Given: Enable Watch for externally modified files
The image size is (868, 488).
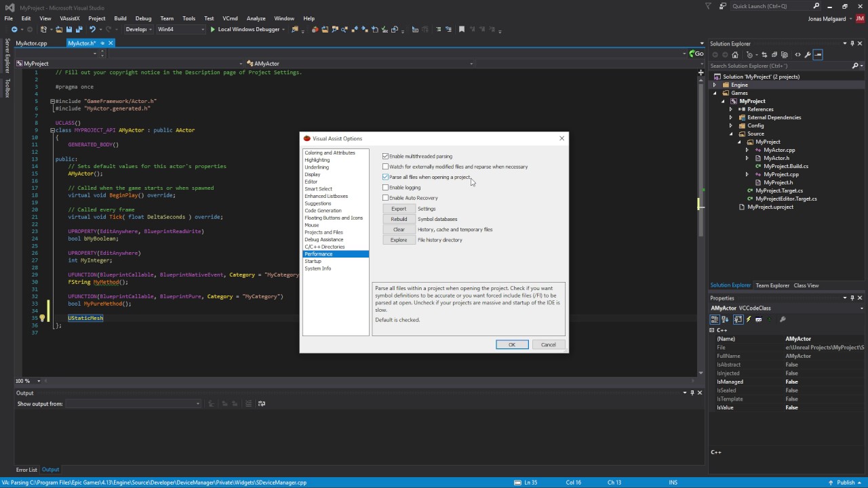Looking at the screenshot, I should [x=386, y=167].
